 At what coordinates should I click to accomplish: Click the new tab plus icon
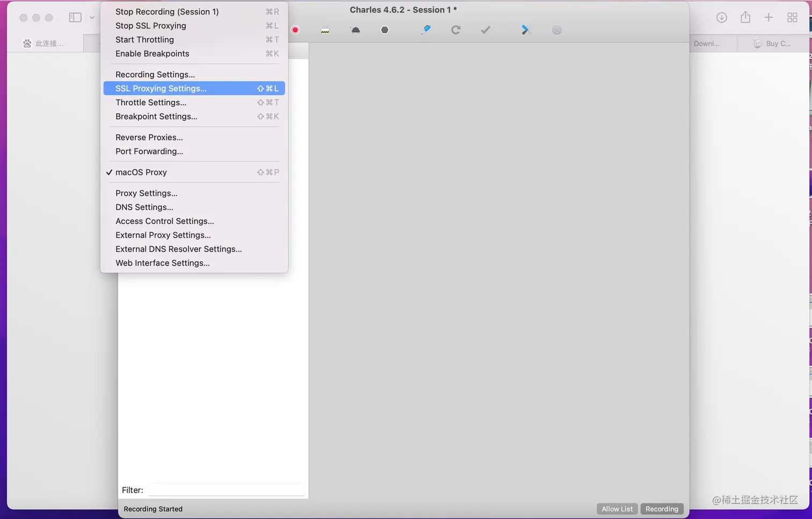pyautogui.click(x=769, y=17)
